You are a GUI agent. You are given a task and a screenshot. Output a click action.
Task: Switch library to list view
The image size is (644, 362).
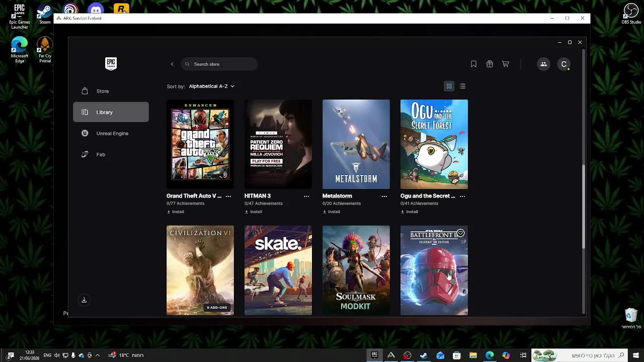[x=462, y=86]
